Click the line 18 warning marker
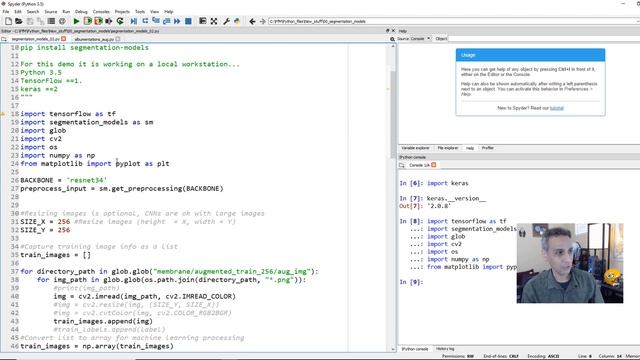 pyautogui.click(x=3, y=114)
